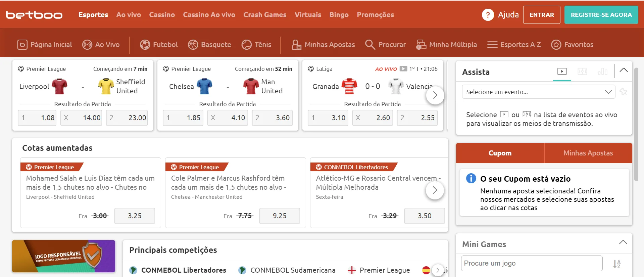Click the England flag icon before Premier League

351,270
